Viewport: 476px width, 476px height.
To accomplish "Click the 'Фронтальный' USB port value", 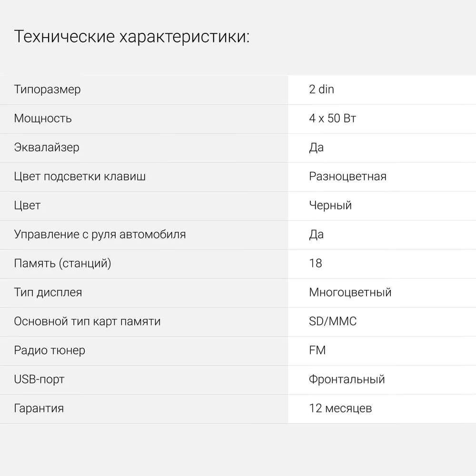I will pos(347,380).
